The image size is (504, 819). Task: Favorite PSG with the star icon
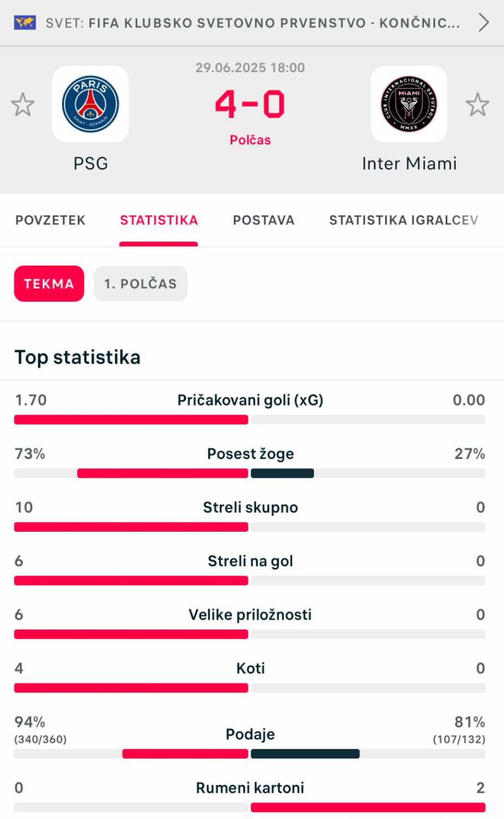23,105
